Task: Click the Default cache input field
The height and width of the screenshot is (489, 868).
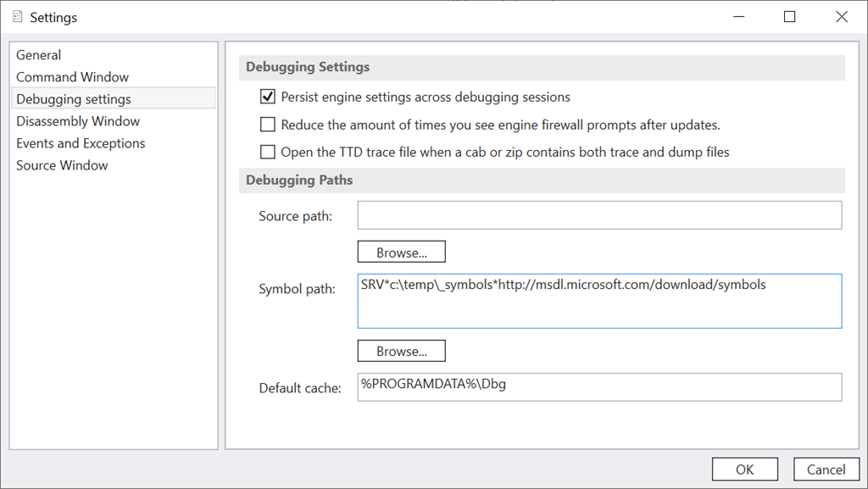Action: (599, 386)
